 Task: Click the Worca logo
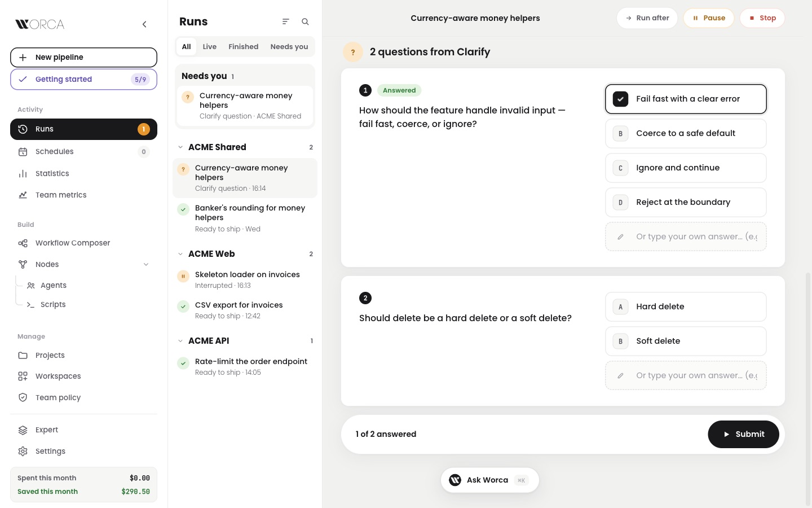point(40,24)
